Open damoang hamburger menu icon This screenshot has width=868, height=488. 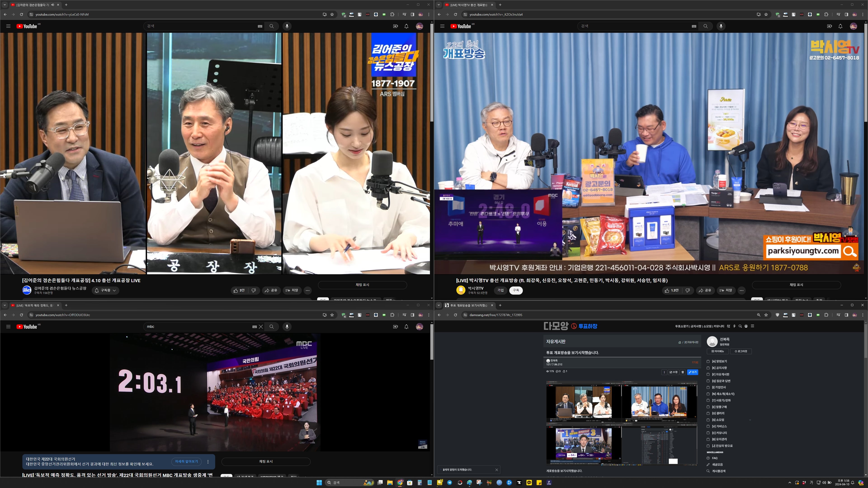coord(752,326)
